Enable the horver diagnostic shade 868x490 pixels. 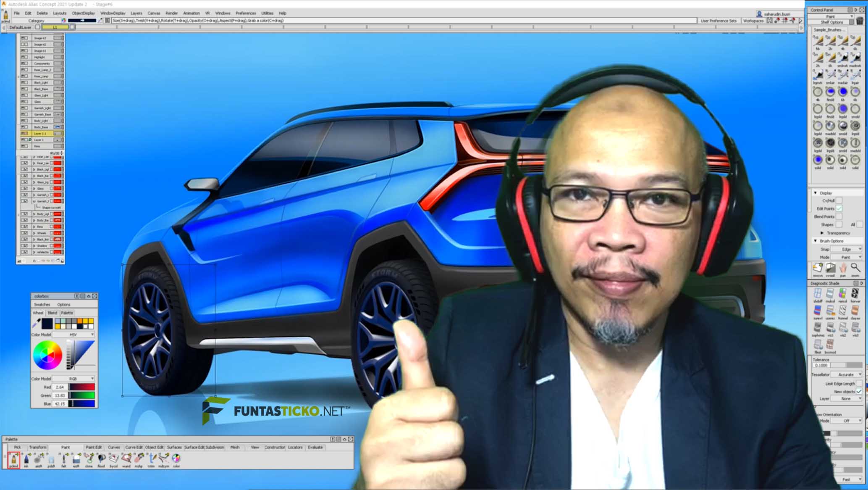[855, 295]
